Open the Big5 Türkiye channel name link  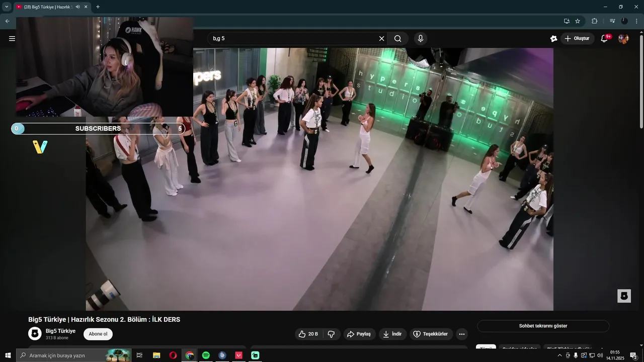point(60,331)
